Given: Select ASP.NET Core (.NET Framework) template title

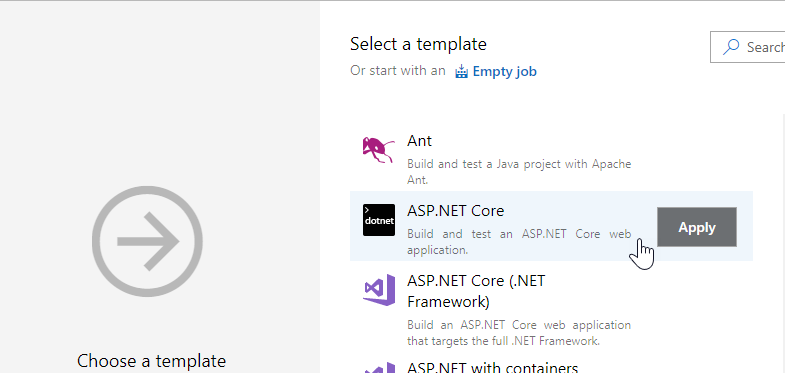Looking at the screenshot, I should click(x=476, y=291).
